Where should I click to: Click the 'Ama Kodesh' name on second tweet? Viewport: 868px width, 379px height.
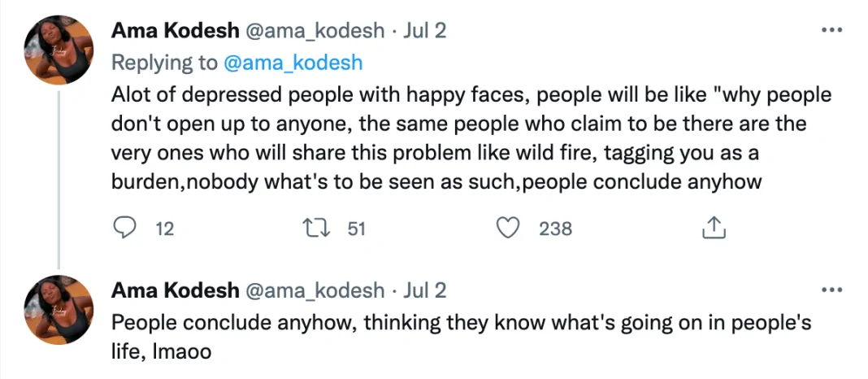pos(175,290)
